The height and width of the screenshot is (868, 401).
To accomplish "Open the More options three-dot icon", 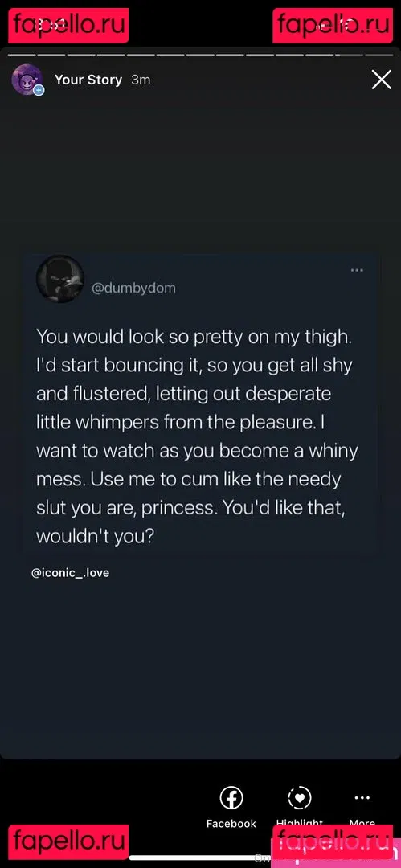I will (x=362, y=798).
